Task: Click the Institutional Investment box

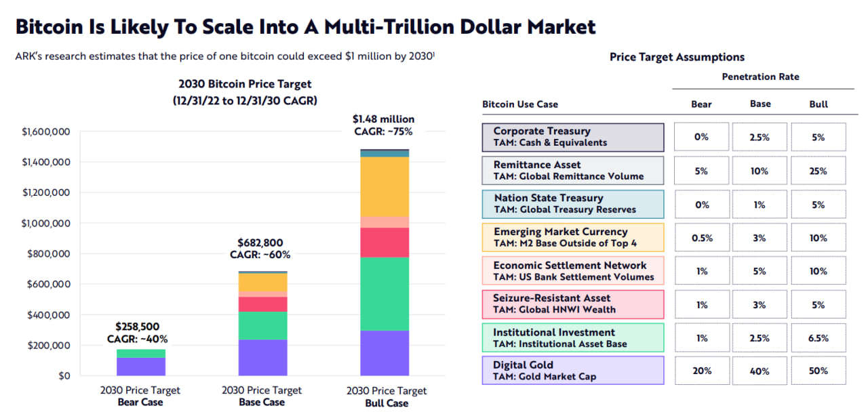Action: (573, 337)
